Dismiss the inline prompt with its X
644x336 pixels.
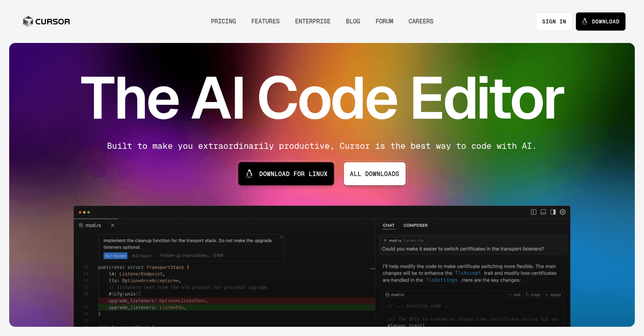281,237
